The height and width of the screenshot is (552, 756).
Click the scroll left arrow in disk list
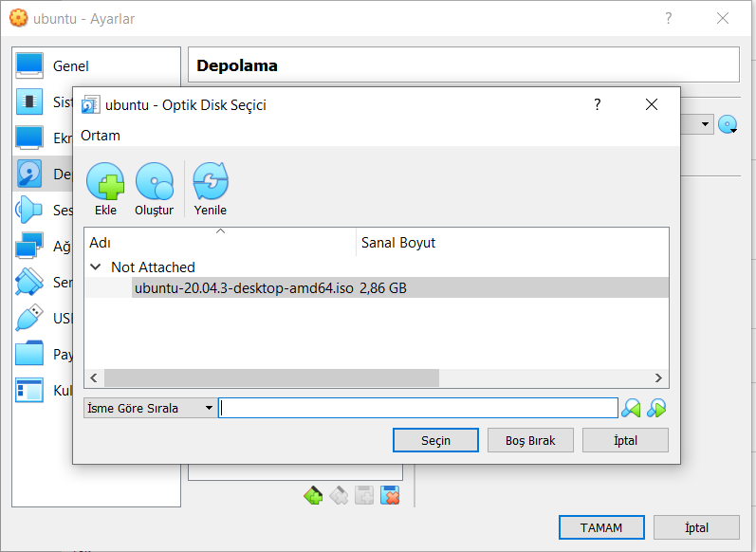coord(94,378)
